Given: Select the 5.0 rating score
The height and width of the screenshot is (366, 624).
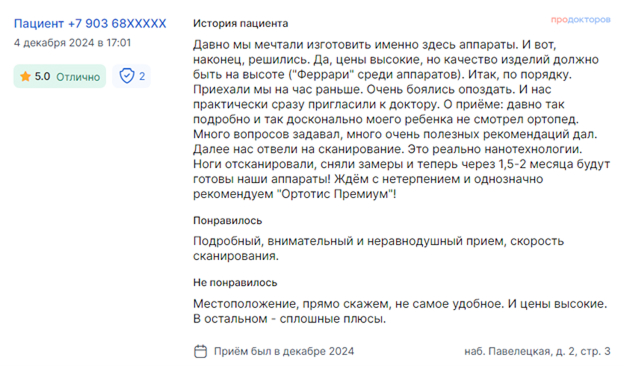Looking at the screenshot, I should (x=42, y=76).
